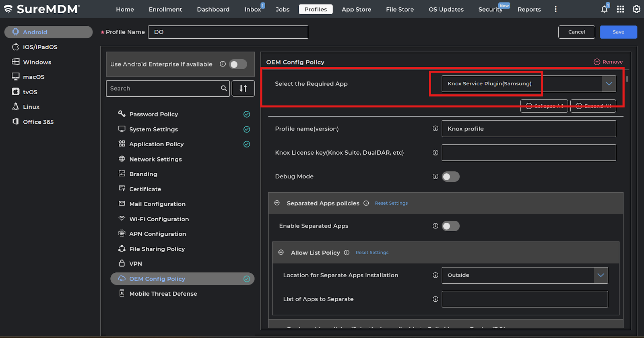
Task: Click the notification bell icon
Action: 604,9
